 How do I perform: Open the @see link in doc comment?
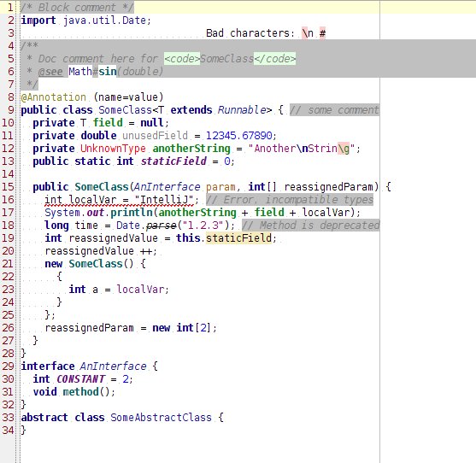tap(50, 72)
